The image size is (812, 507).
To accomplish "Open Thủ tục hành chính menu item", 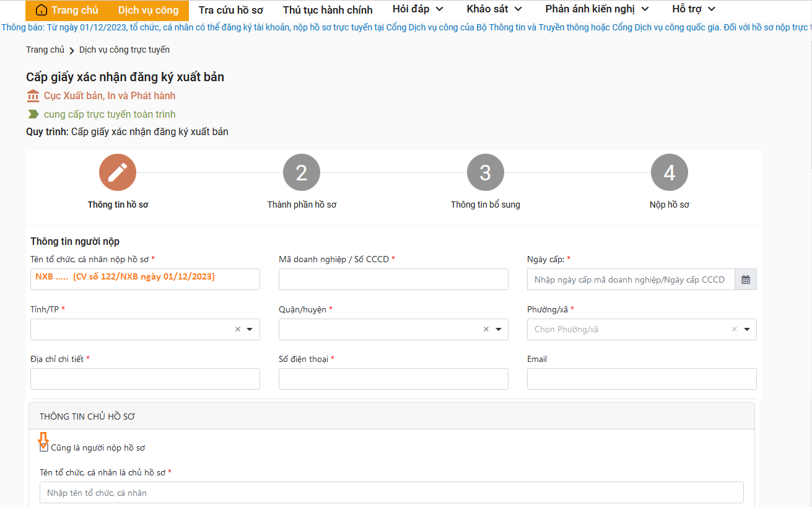I will [328, 10].
